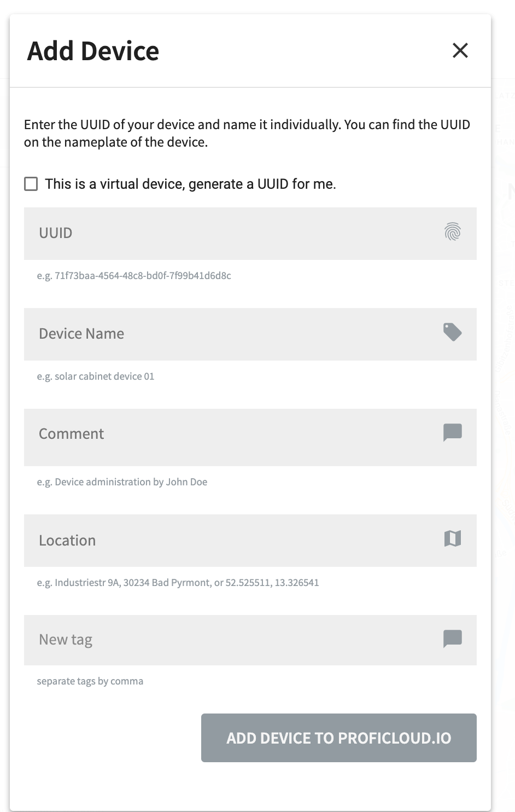Click the speech bubble icon in Comment field
Viewport: 515px width, 812px height.
pos(453,432)
